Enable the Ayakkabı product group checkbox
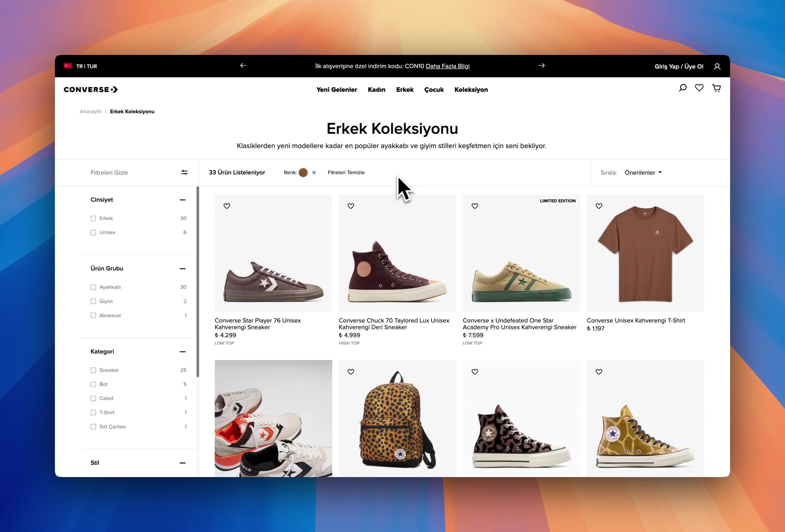This screenshot has width=785, height=532. point(93,287)
